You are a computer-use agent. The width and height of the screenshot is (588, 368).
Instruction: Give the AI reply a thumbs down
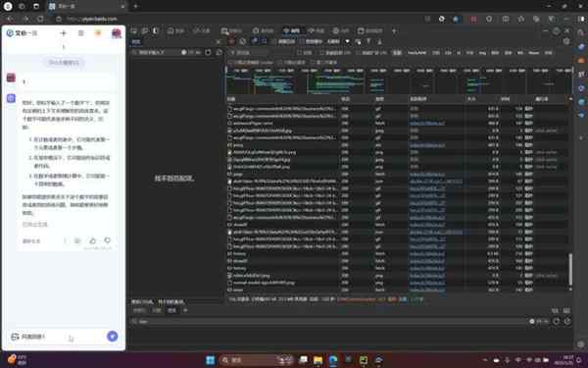coord(107,240)
